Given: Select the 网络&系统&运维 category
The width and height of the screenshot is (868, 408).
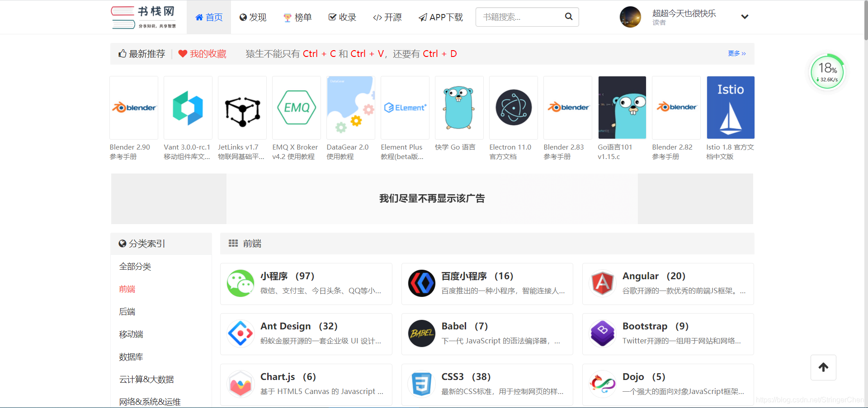Looking at the screenshot, I should coord(150,402).
